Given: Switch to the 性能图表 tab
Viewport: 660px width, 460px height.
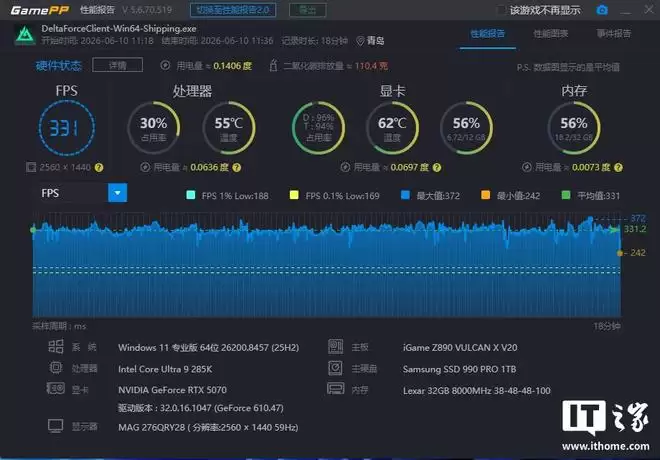Looking at the screenshot, I should pyautogui.click(x=551, y=34).
